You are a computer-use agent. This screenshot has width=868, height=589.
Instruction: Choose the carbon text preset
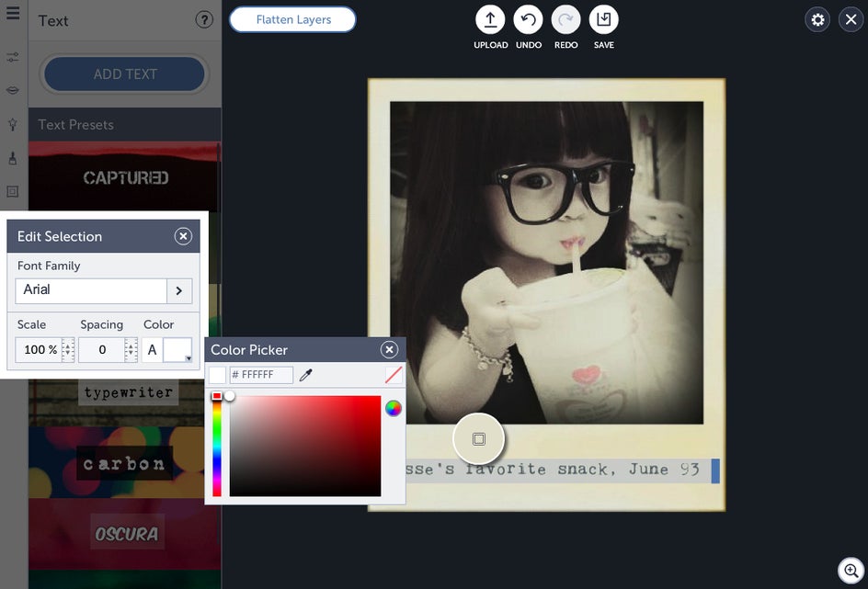[x=124, y=463]
